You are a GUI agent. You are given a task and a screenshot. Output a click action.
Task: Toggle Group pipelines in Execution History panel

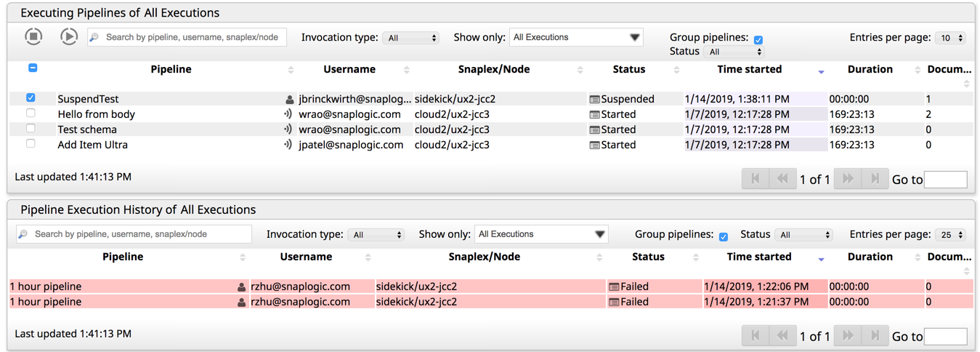coord(724,237)
